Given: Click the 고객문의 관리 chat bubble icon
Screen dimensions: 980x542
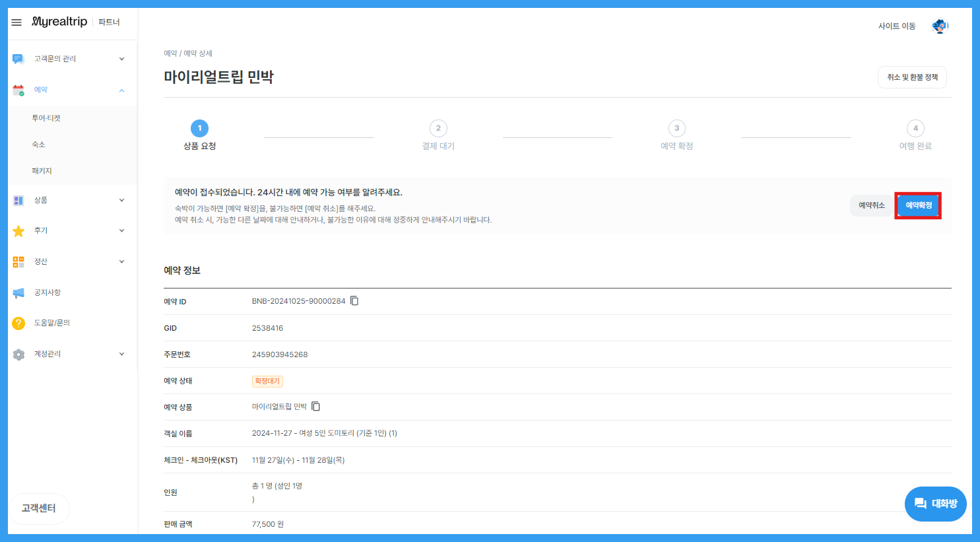Looking at the screenshot, I should 18,58.
